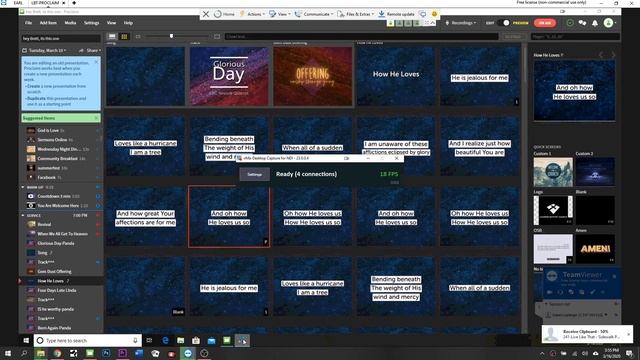Open the Media menu
640x360 pixels.
click(x=70, y=23)
